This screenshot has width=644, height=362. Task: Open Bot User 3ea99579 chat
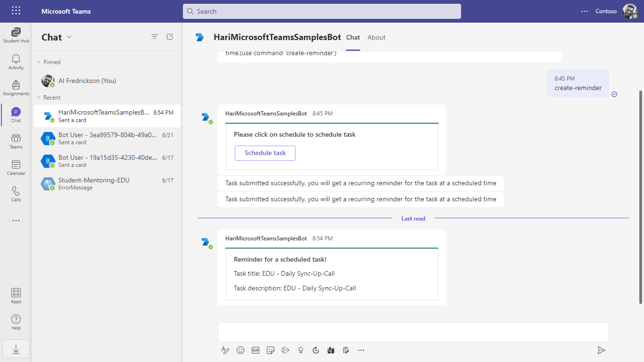coord(107,139)
